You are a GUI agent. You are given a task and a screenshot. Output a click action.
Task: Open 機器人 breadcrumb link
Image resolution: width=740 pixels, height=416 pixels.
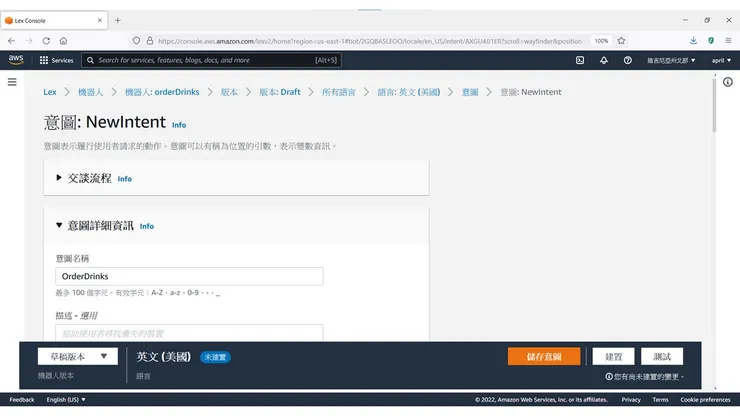point(90,92)
